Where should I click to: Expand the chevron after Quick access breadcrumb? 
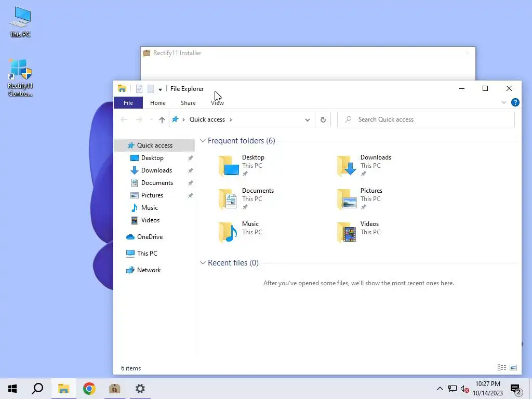point(231,119)
